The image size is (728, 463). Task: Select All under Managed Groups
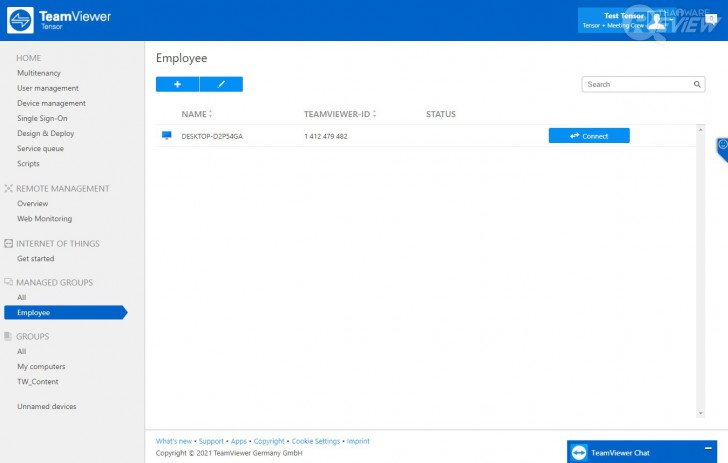coord(22,297)
